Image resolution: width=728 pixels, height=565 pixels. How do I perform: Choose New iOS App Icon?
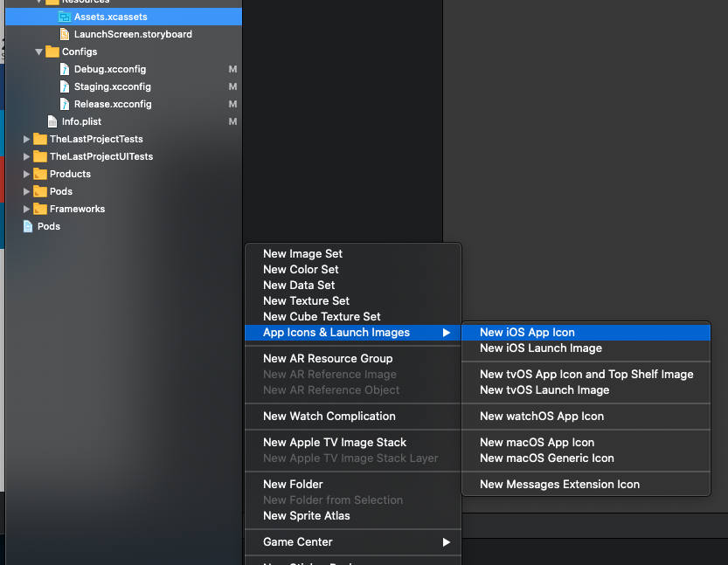[x=586, y=333]
